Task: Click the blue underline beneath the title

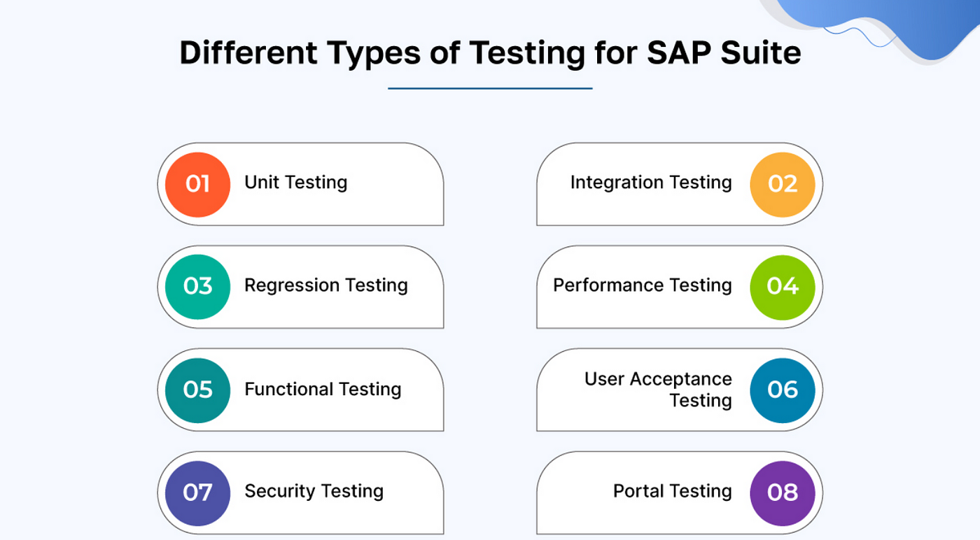Action: [x=490, y=88]
